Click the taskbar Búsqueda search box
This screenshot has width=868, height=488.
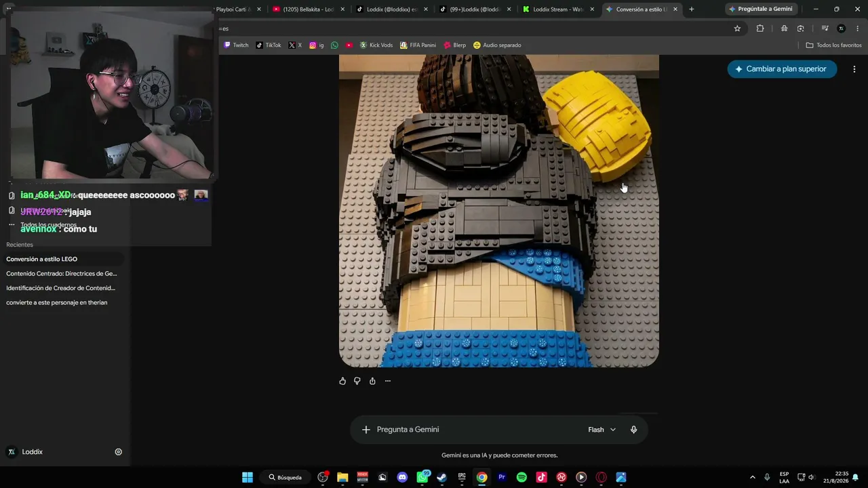coord(285,477)
